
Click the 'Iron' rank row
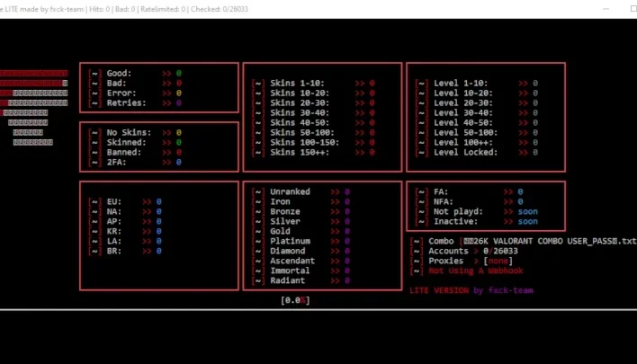click(301, 201)
